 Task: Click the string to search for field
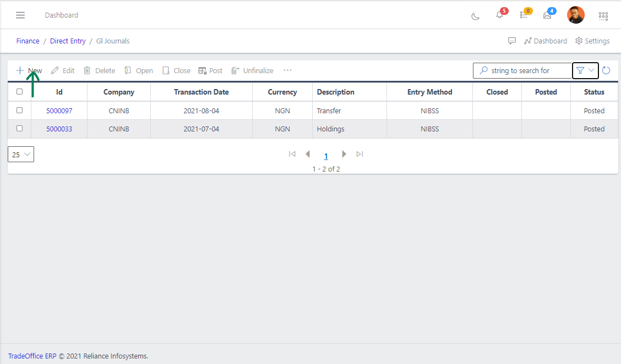tap(522, 70)
